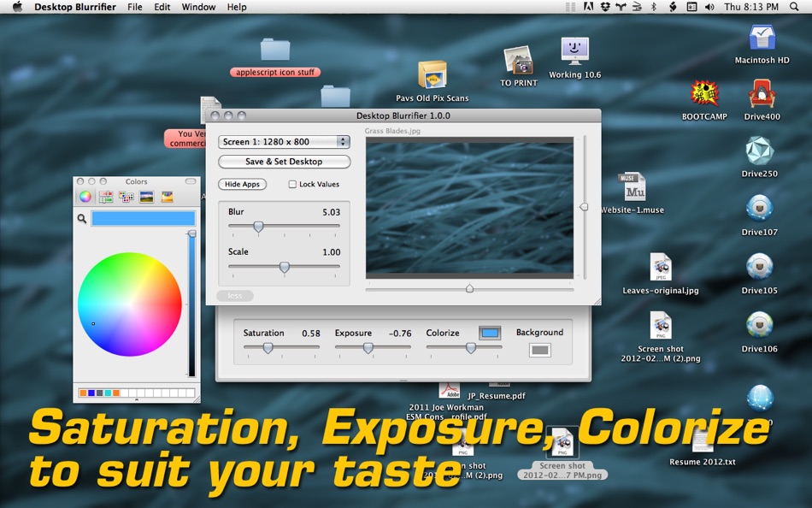Select the cyan saved swatch

click(108, 393)
